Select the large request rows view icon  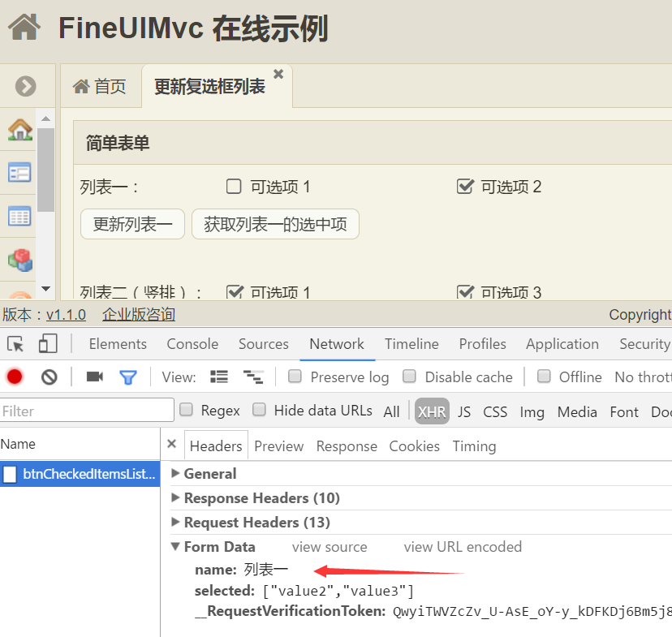point(219,377)
